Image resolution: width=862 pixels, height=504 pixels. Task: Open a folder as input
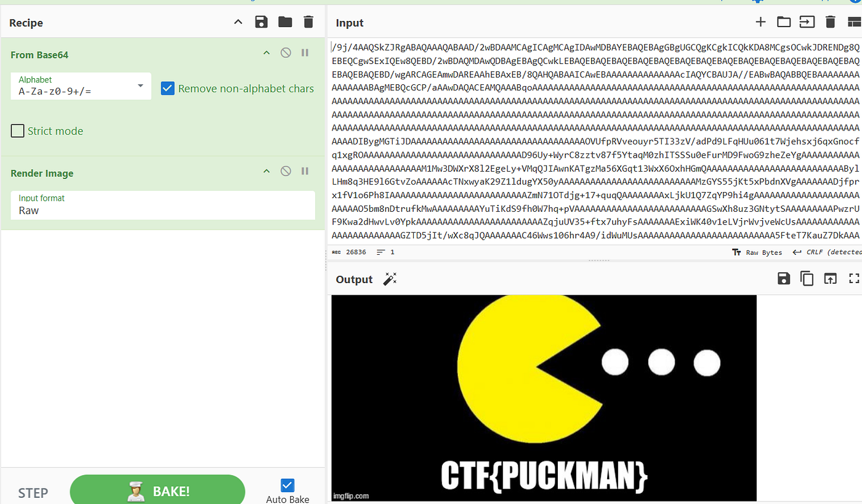click(784, 23)
